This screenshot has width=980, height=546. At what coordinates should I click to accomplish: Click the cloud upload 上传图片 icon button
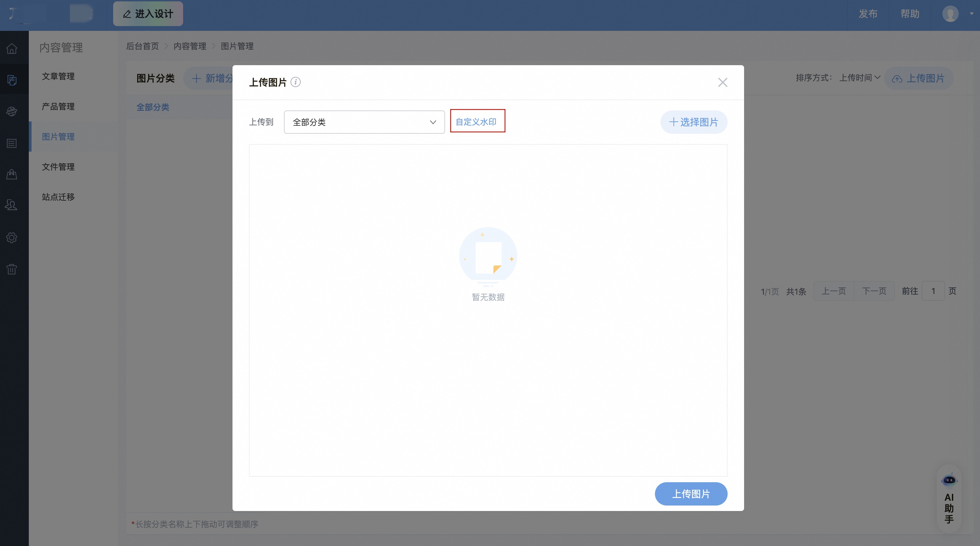(x=898, y=79)
